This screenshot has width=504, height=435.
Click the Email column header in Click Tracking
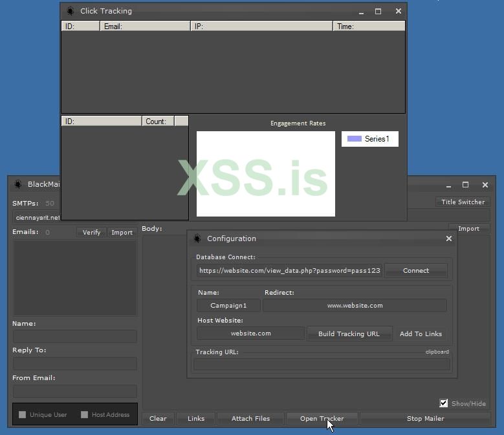(x=145, y=27)
